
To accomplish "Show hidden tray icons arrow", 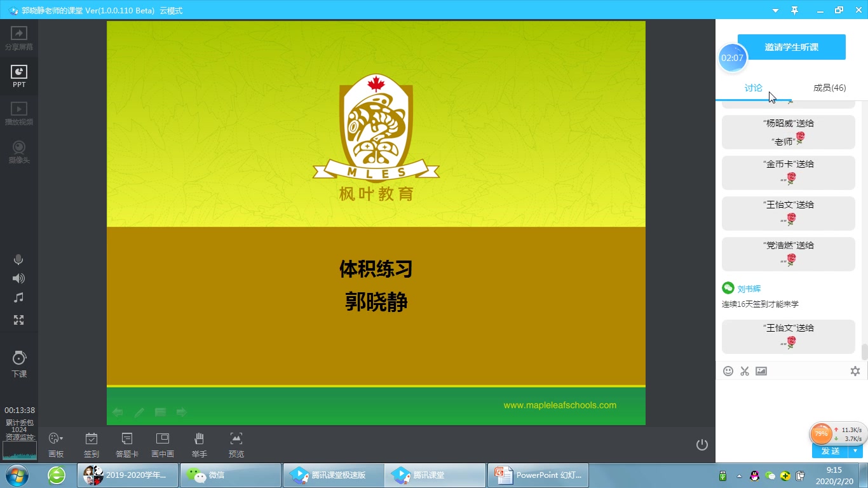I will [x=739, y=475].
